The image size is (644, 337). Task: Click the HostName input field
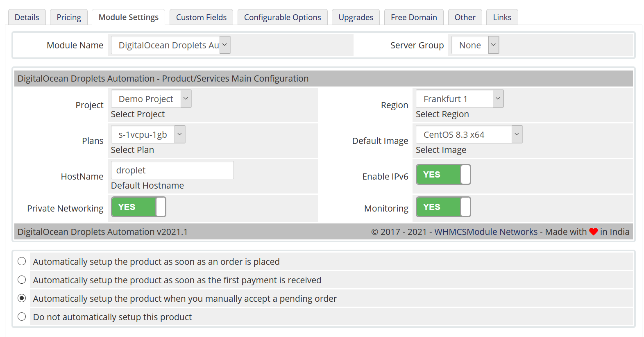click(x=172, y=170)
